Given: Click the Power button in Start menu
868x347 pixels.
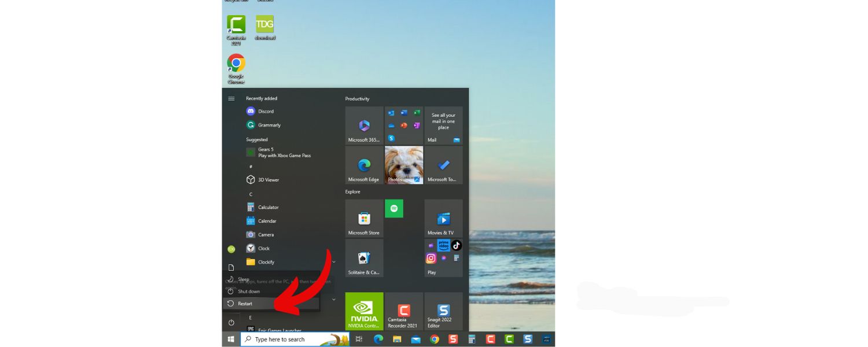Looking at the screenshot, I should coord(231,322).
